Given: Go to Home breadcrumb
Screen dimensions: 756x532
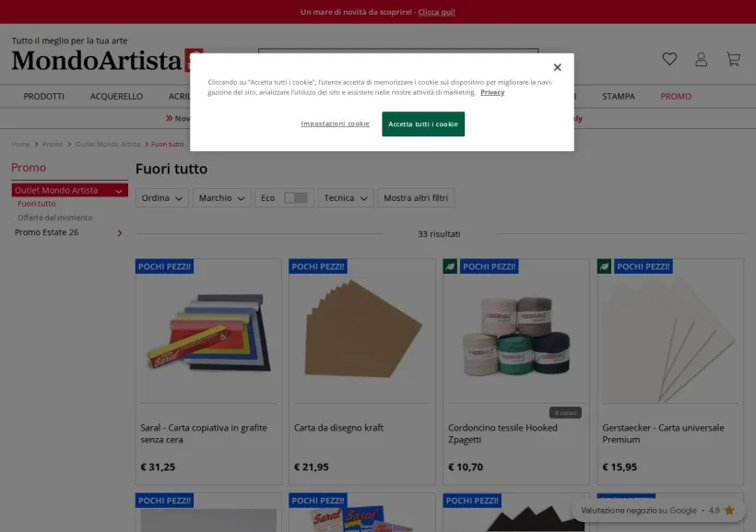Looking at the screenshot, I should [20, 144].
